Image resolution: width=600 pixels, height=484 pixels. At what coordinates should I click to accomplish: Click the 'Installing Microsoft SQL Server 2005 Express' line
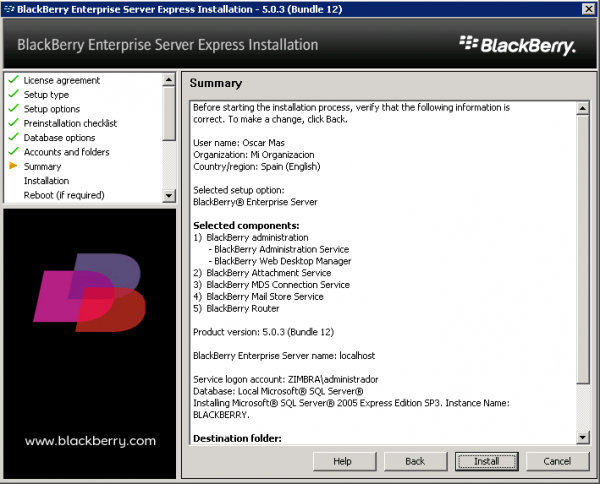tap(351, 409)
